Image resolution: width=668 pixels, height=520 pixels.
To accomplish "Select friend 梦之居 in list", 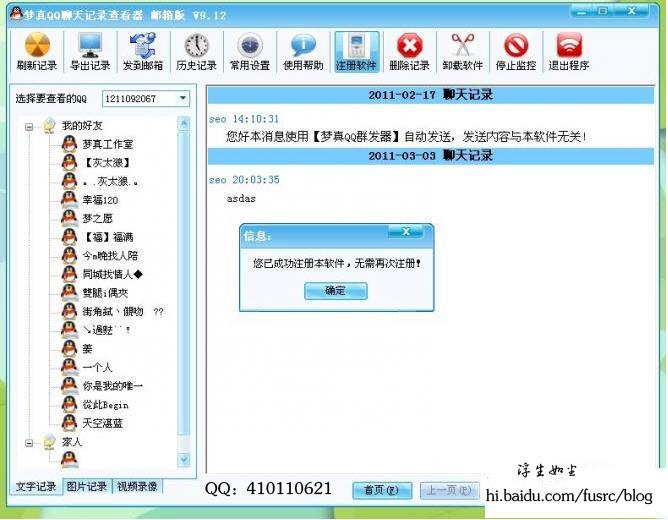I will (98, 218).
